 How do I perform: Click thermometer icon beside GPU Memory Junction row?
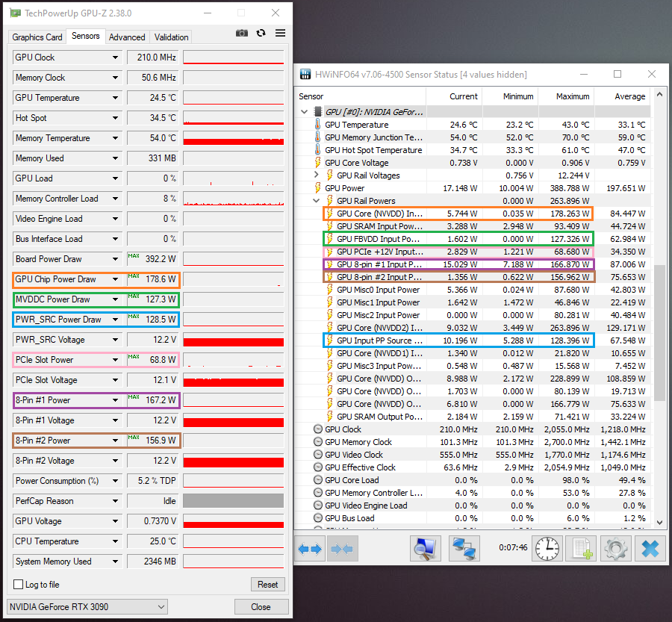[317, 137]
